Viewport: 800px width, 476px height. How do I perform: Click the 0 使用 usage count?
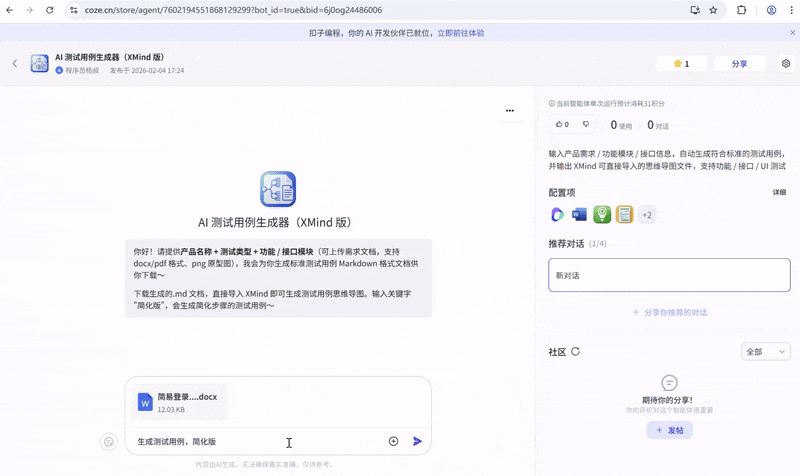tap(621, 125)
